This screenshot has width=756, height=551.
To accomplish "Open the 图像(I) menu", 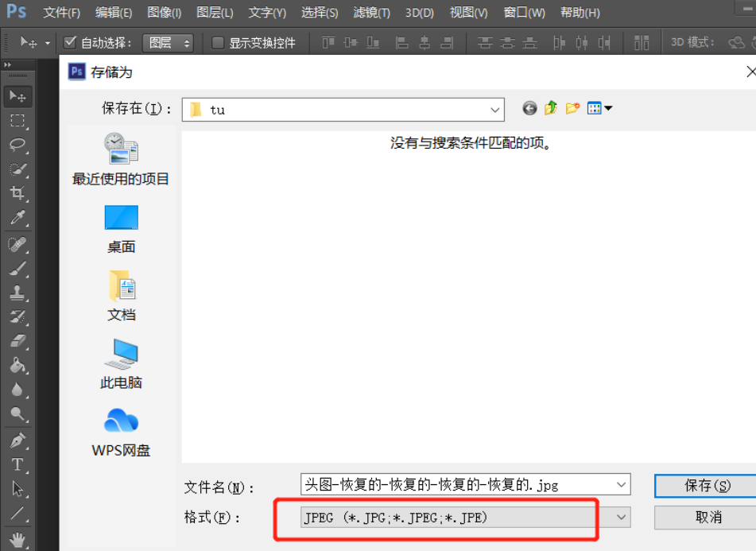I will 165,13.
